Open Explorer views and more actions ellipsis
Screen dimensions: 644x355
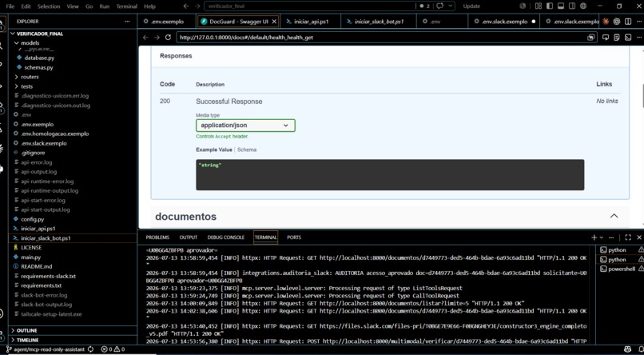point(127,22)
